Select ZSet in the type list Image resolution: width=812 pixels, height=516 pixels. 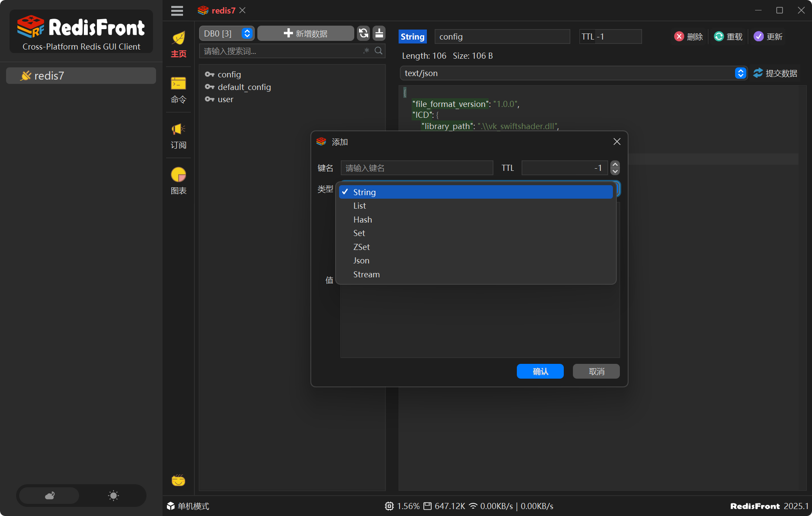point(476,247)
